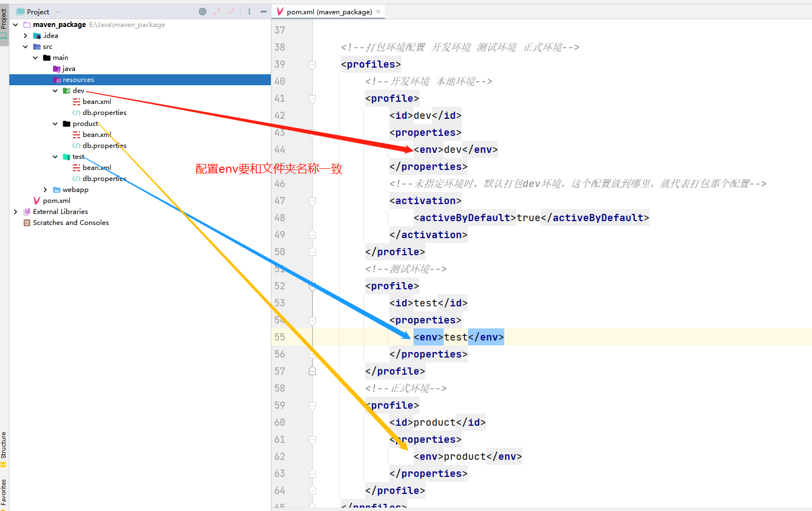Expand the webapp folder

(x=45, y=190)
